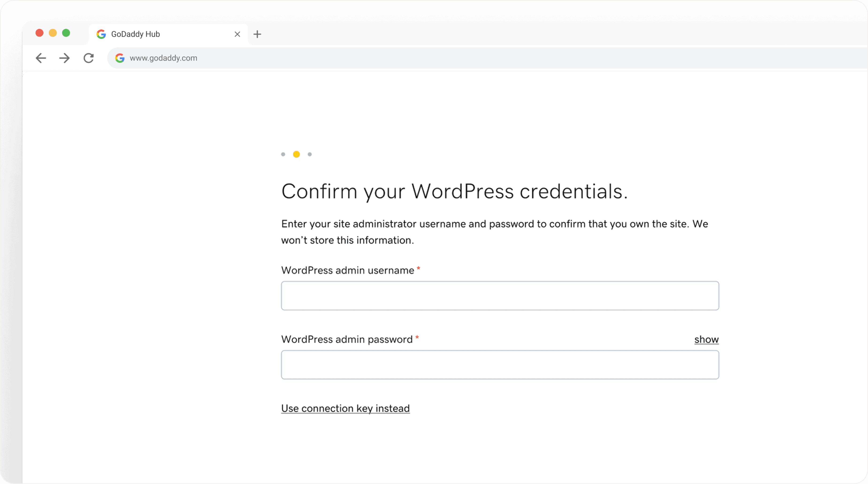Focus the www.godaddy.com address bar
This screenshot has height=484, width=868.
click(x=487, y=58)
